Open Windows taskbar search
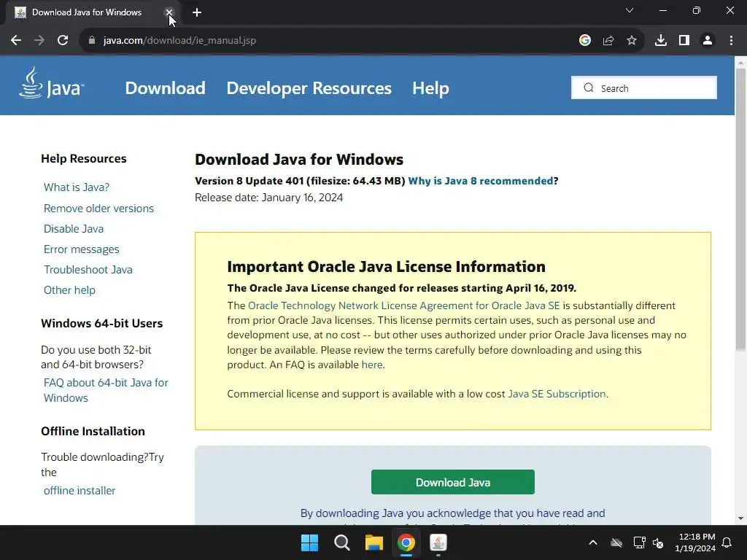Viewport: 747px width, 560px height. tap(341, 542)
